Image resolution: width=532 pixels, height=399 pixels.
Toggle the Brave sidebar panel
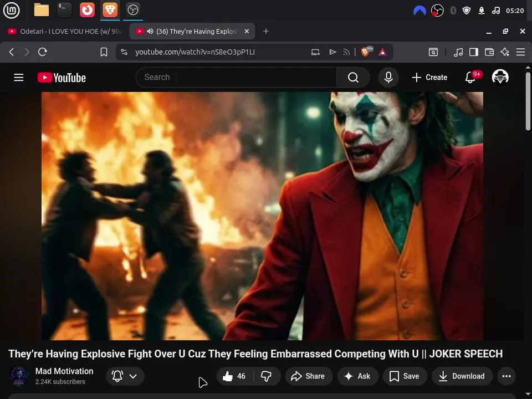point(474,52)
